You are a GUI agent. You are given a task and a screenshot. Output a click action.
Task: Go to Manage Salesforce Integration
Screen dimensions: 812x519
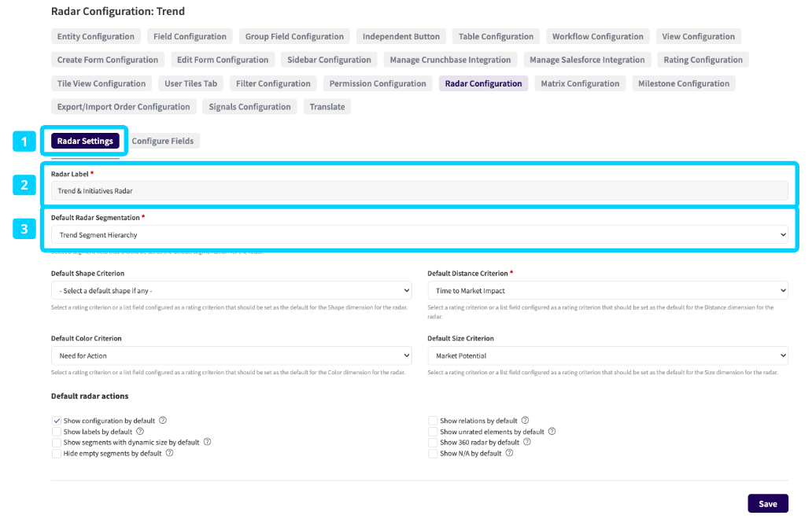pos(587,60)
